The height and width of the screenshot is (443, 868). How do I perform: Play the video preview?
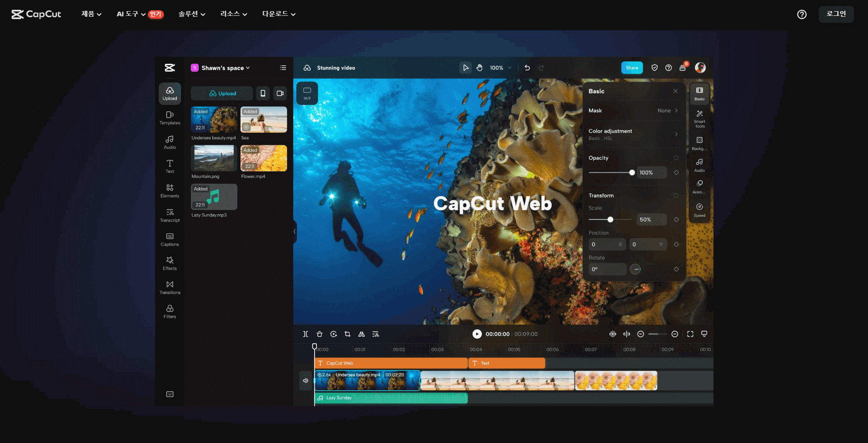click(x=477, y=334)
